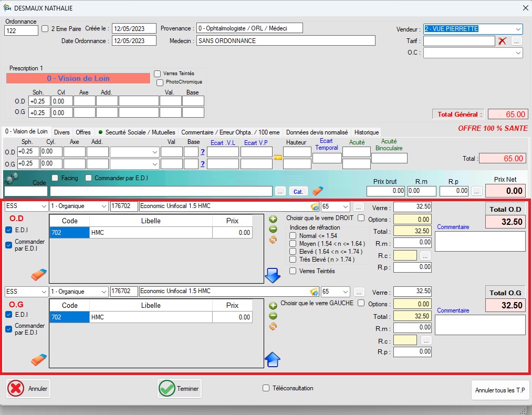This screenshot has height=415, width=532.
Task: Click Annuler tous les T.P button
Action: tap(500, 390)
